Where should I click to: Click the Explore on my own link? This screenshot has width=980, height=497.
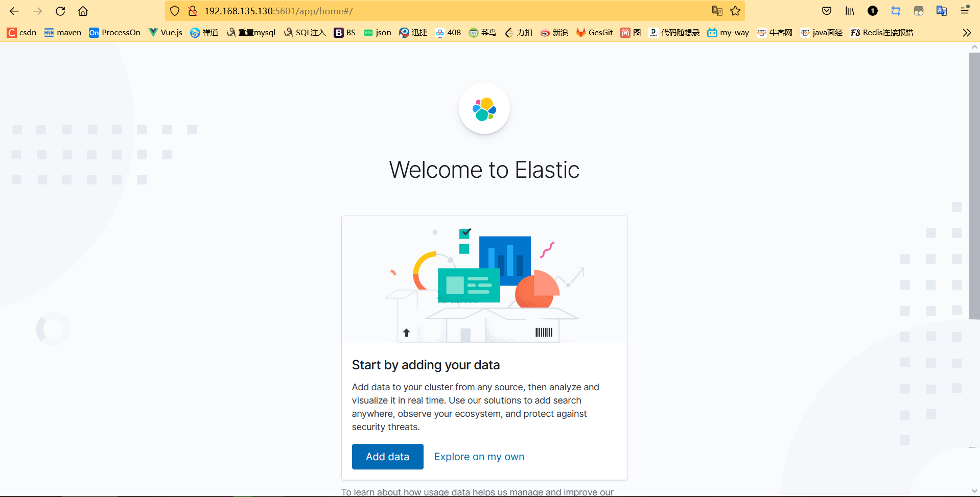pyautogui.click(x=479, y=457)
